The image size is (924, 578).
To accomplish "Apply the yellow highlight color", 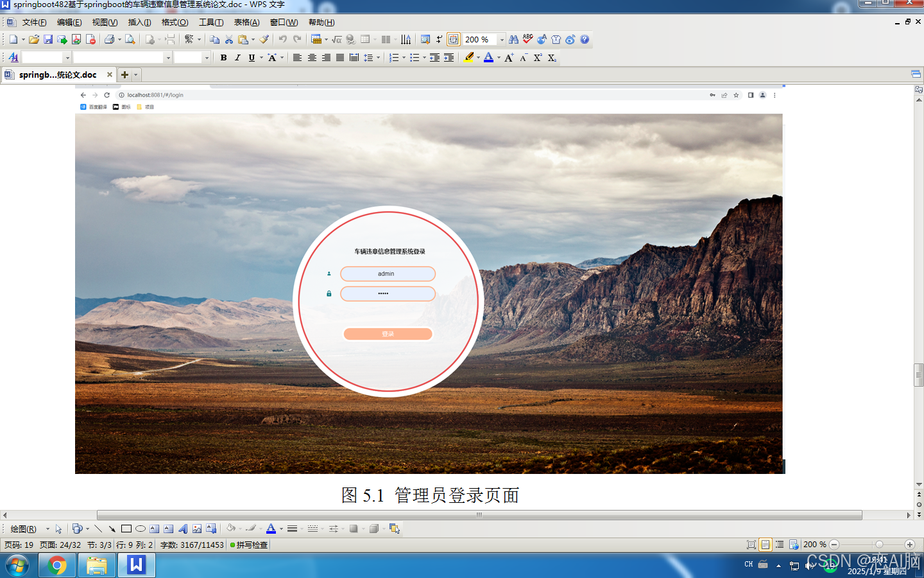I will 469,57.
